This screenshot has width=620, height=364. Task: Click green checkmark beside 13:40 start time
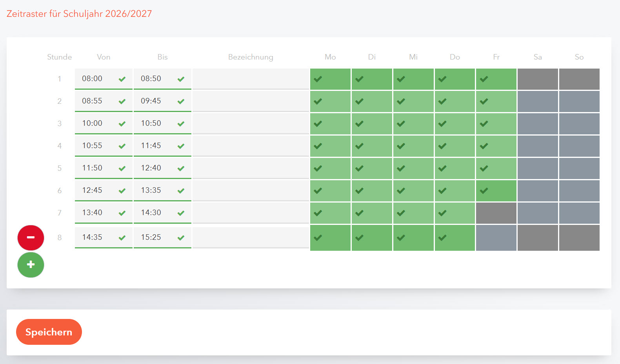coord(122,213)
